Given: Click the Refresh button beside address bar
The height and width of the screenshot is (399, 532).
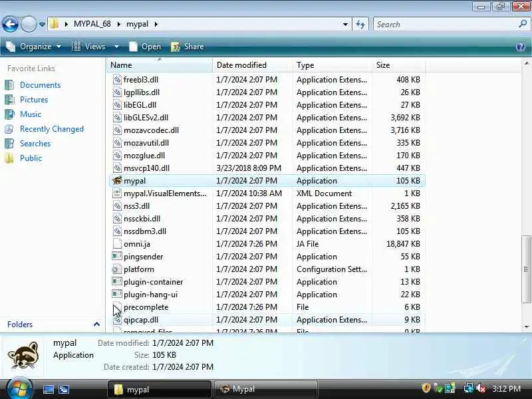Looking at the screenshot, I should click(360, 25).
